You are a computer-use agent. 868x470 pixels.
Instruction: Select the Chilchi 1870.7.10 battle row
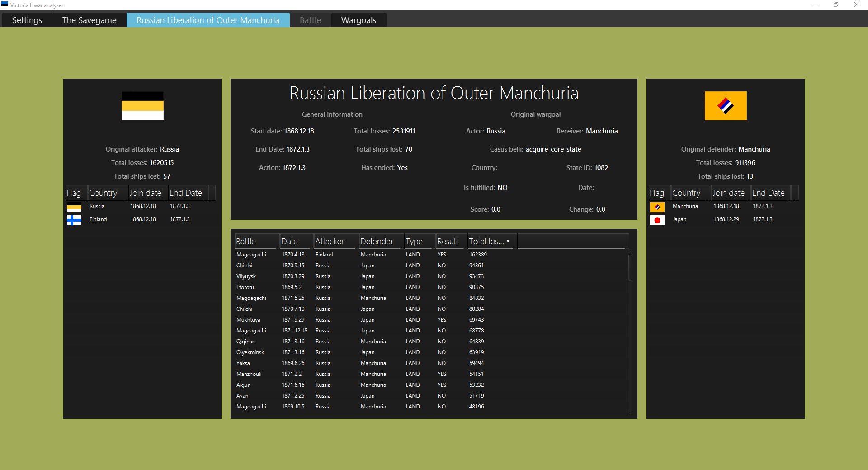click(431, 309)
